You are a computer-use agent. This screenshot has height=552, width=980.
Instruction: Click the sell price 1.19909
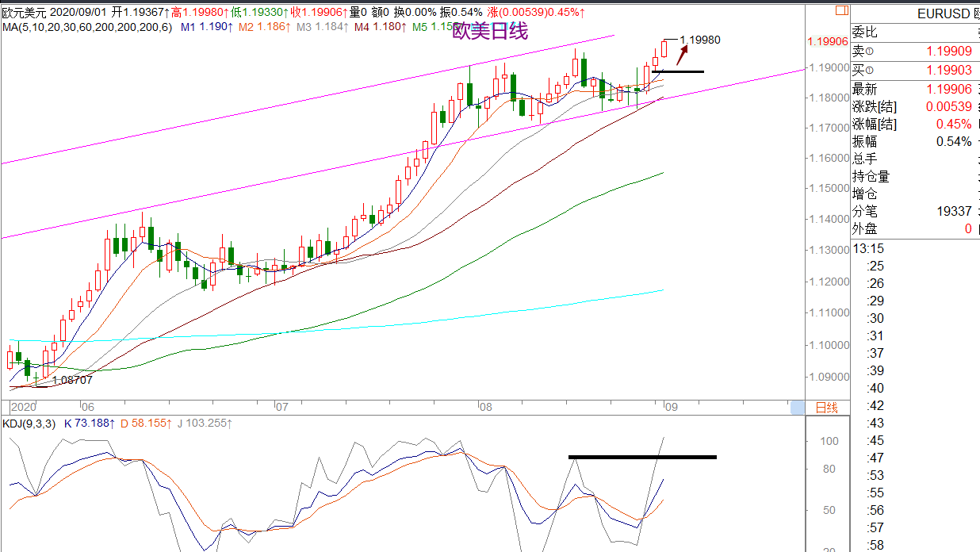949,52
